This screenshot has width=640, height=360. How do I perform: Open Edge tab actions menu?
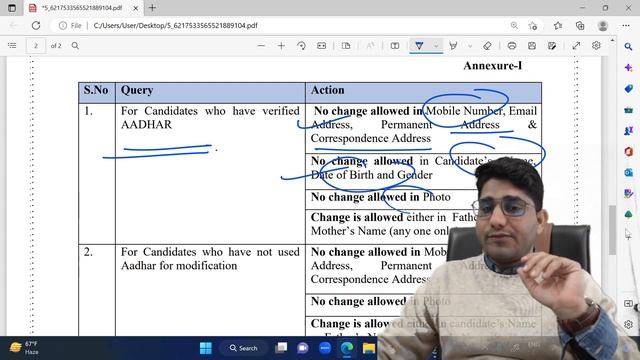pyautogui.click(x=12, y=8)
